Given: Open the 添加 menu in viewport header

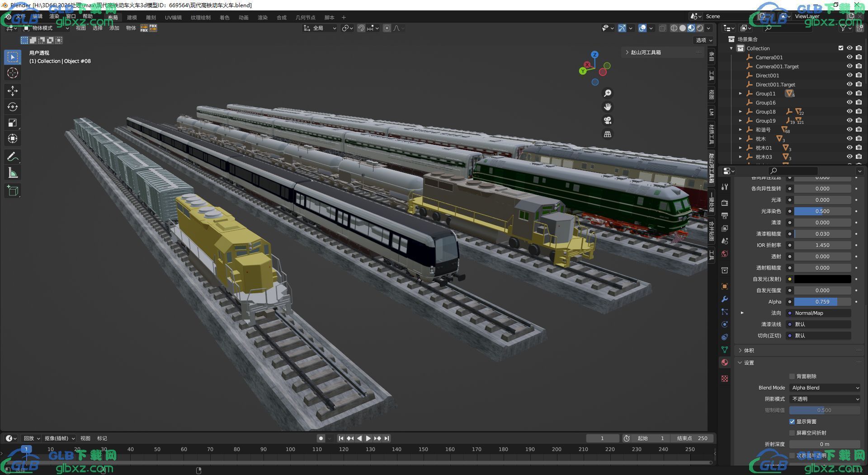Looking at the screenshot, I should tap(114, 28).
